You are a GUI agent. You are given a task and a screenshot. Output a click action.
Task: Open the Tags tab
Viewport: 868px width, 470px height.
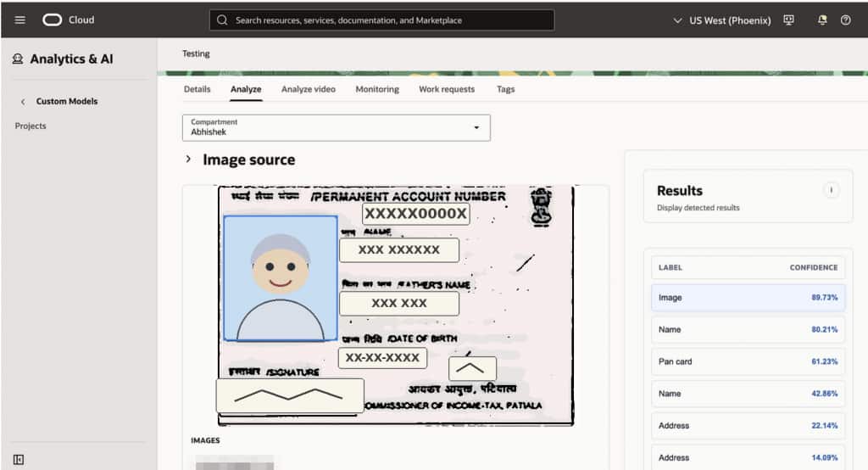click(505, 89)
